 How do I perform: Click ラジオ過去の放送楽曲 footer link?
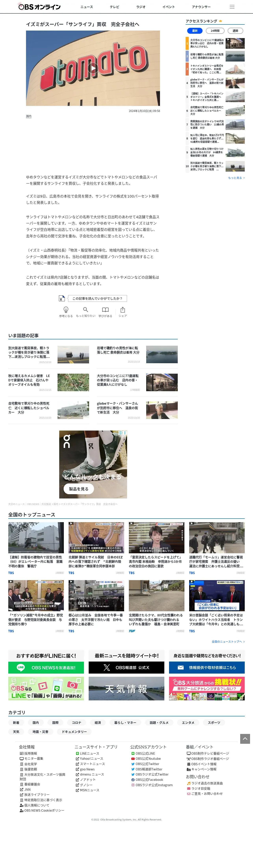tap(205, 783)
